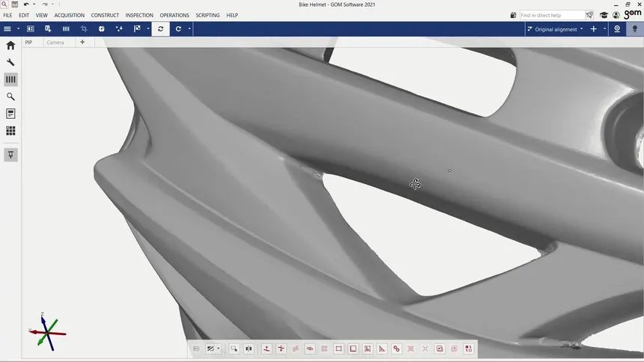The image size is (644, 362).
Task: Select the magnifier inspection workspace icon
Action: (x=10, y=96)
